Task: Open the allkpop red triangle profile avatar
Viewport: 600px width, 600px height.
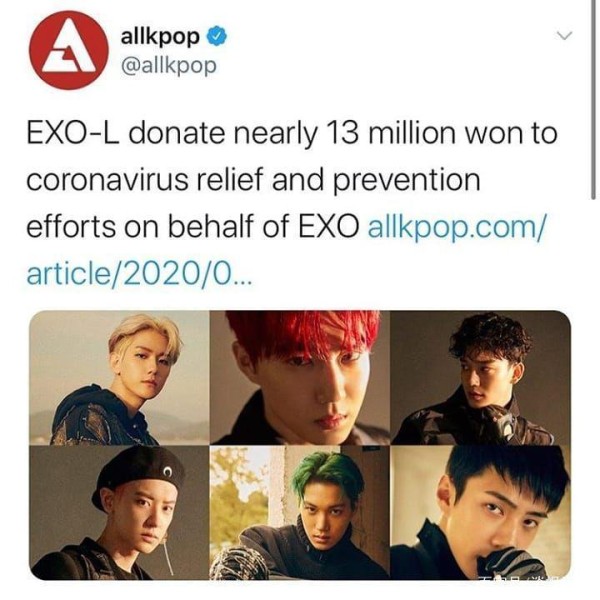Action: tap(69, 50)
